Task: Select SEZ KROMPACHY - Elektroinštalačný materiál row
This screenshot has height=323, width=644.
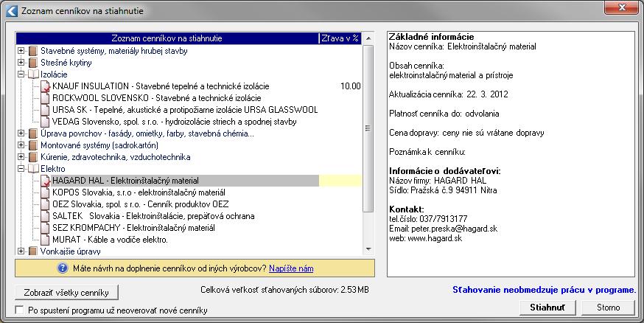Action: point(133,228)
